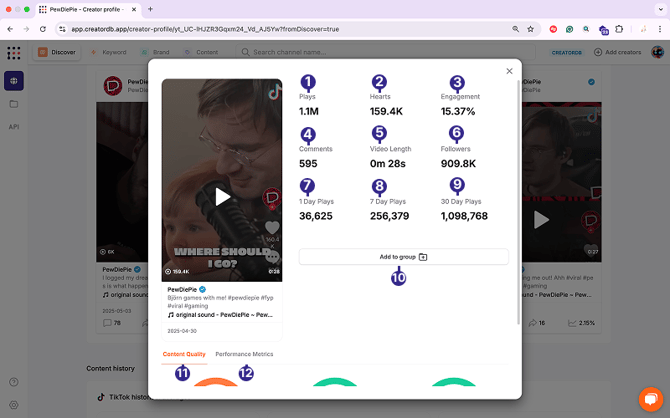Click the Add to group button

point(403,257)
